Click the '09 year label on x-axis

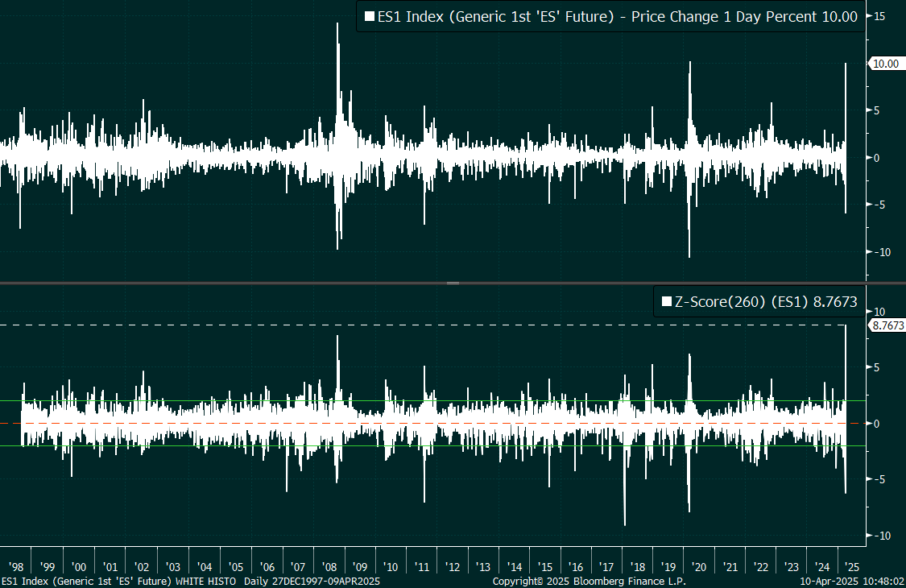359,567
